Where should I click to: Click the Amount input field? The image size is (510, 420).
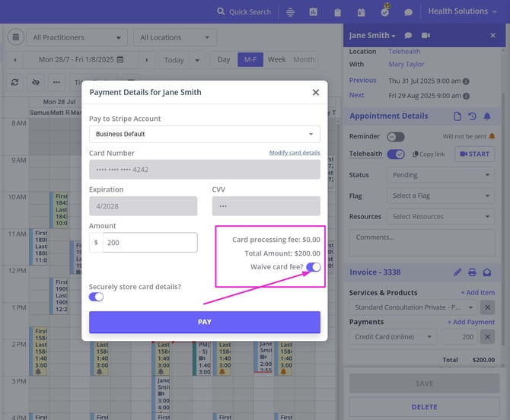(x=149, y=243)
